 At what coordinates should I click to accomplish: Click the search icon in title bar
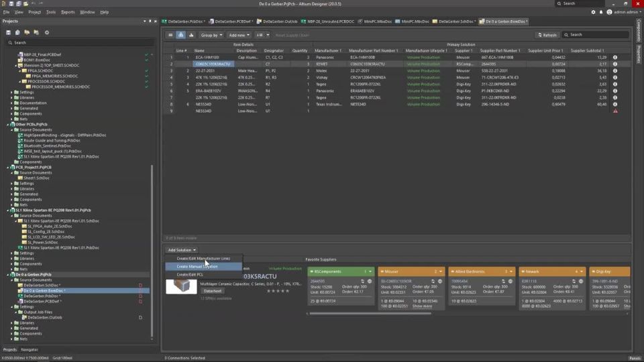559,4
